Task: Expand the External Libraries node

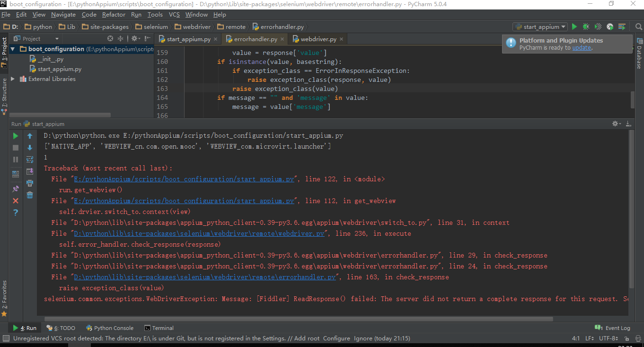Action: pos(13,79)
